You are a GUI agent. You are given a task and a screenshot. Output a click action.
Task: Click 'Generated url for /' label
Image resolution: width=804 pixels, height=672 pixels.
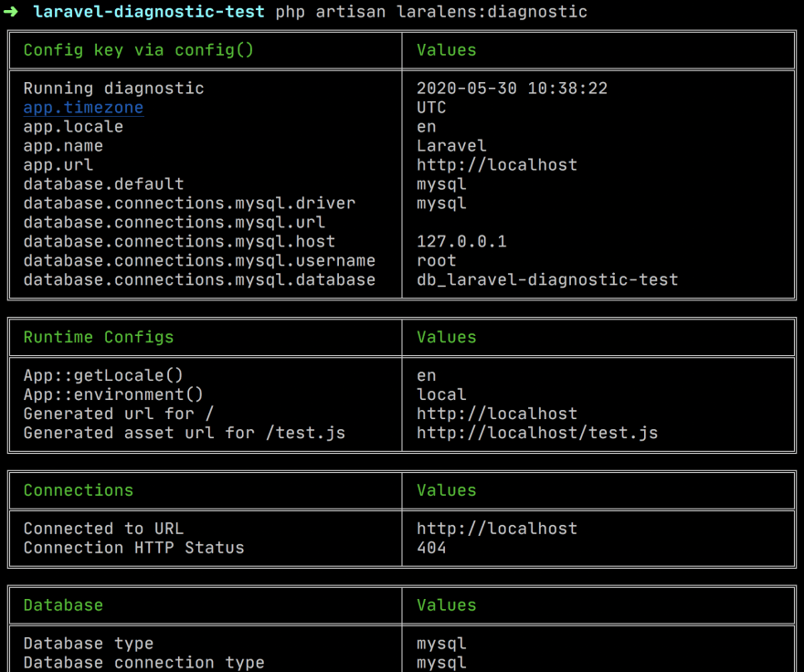tap(119, 414)
